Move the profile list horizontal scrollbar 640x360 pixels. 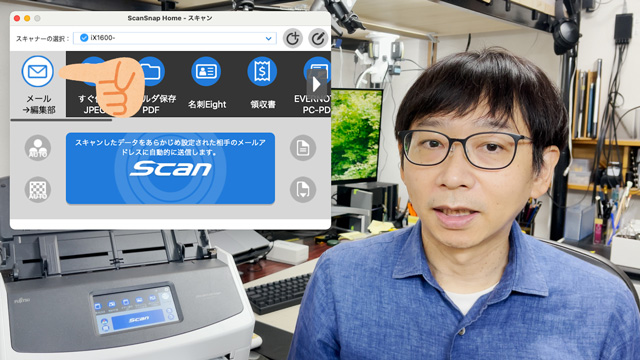61,120
